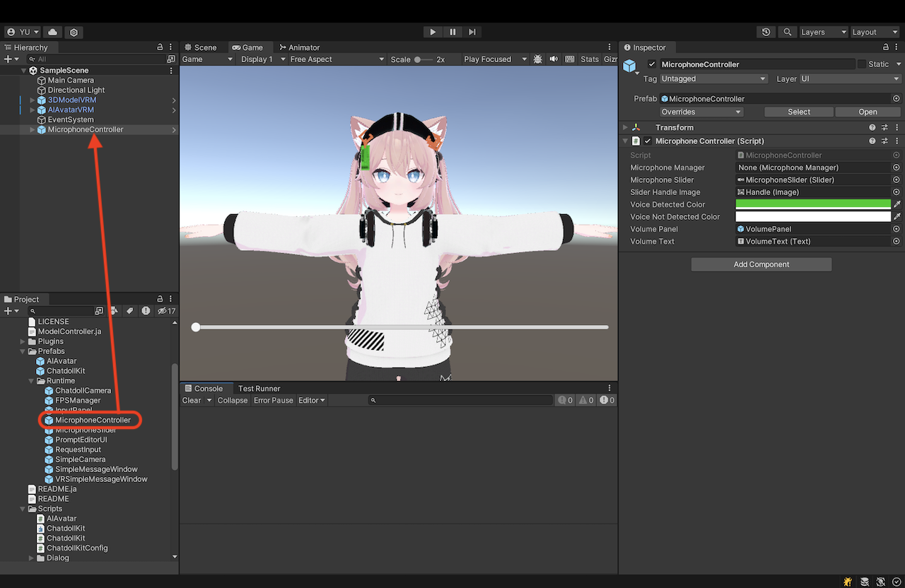The height and width of the screenshot is (588, 905).
Task: Click the Step frame button
Action: pos(472,32)
